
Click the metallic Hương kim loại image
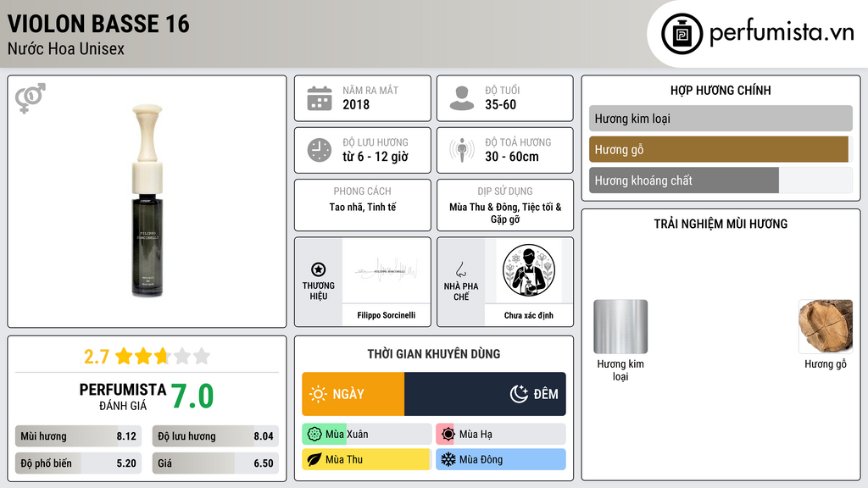tap(620, 326)
